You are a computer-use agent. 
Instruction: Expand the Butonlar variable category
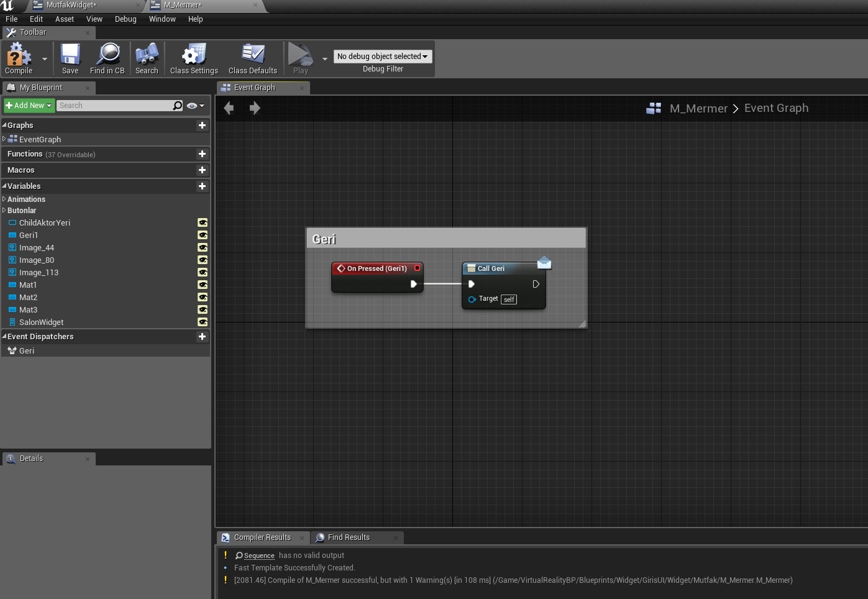(x=4, y=210)
